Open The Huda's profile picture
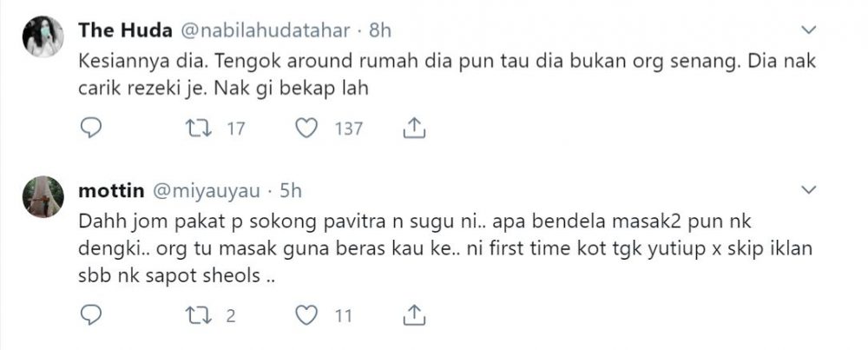 coord(43,36)
